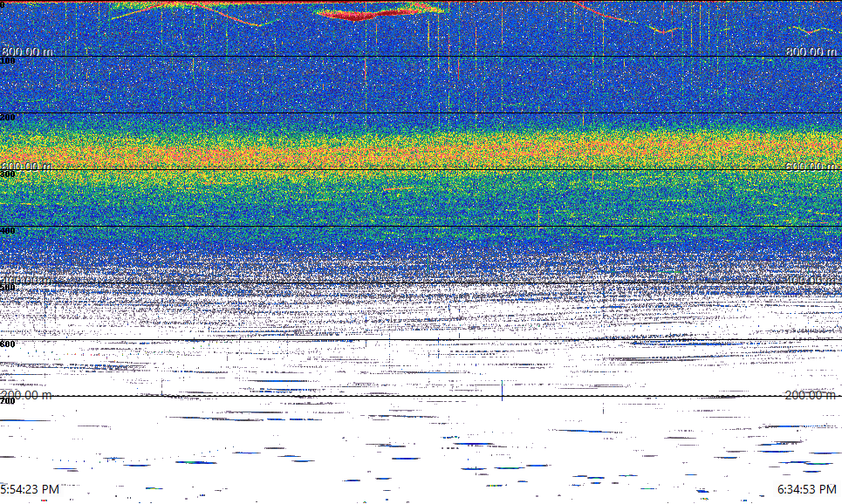
Task: Select the bold 400 depth grid label
Action: [8, 231]
